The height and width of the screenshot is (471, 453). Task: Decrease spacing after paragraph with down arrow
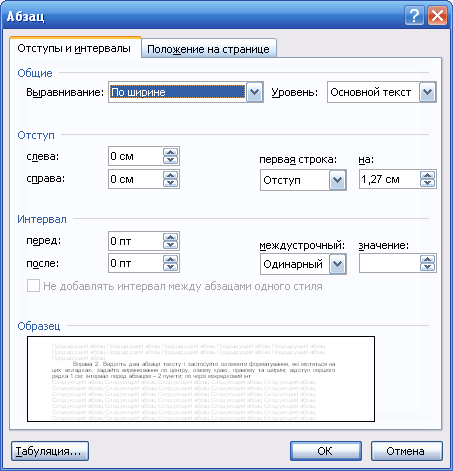point(171,267)
